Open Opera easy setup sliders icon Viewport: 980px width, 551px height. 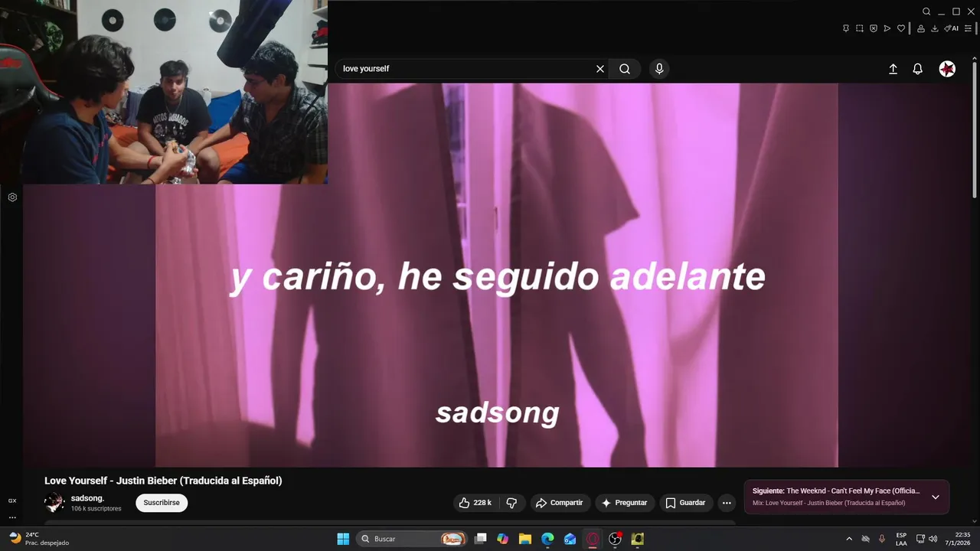tap(968, 28)
